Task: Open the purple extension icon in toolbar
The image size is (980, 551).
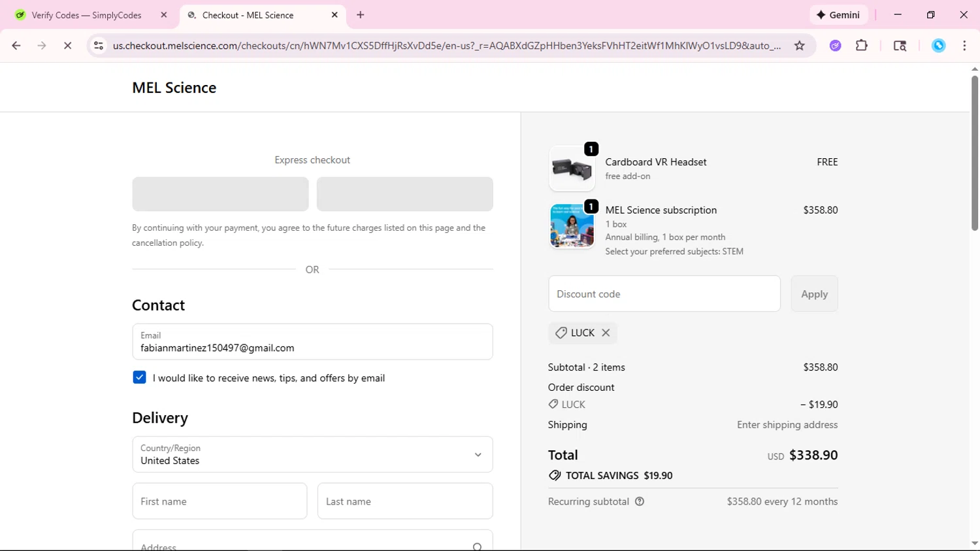Action: [835, 46]
